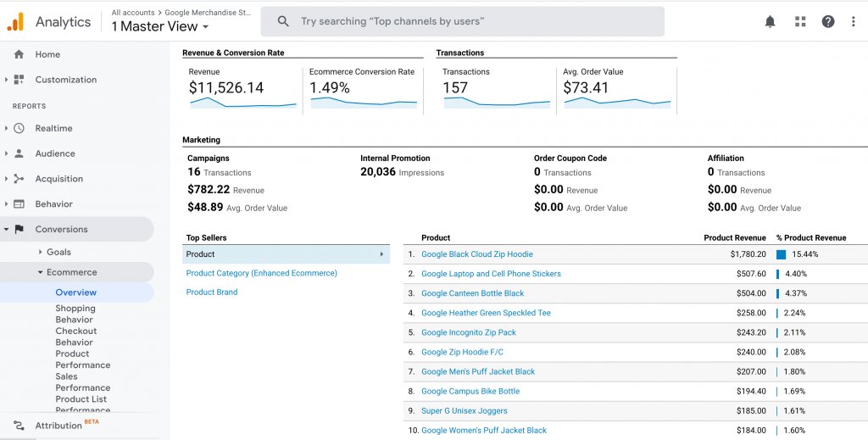Expand the Customization section arrow
Image resolution: width=868 pixels, height=440 pixels.
(6, 80)
